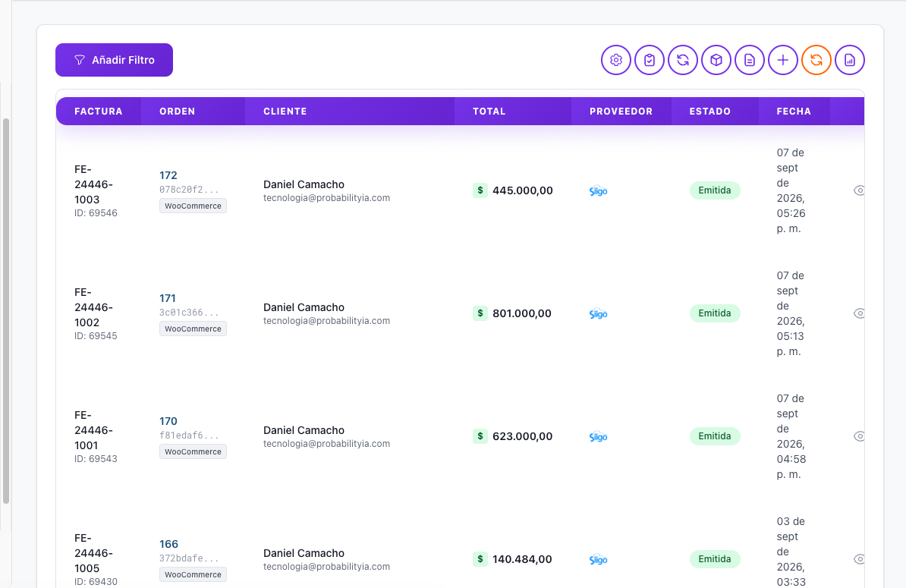The height and width of the screenshot is (588, 906).
Task: Click the green dollar icon for 445.000,00
Action: coord(480,190)
